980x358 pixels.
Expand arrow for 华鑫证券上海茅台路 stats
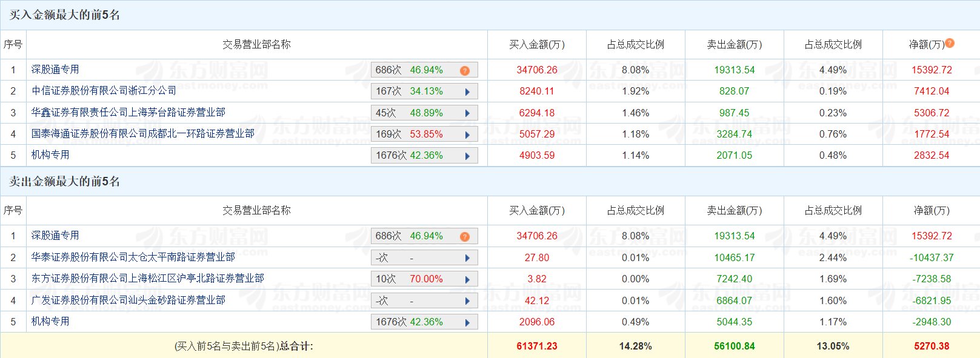point(467,113)
